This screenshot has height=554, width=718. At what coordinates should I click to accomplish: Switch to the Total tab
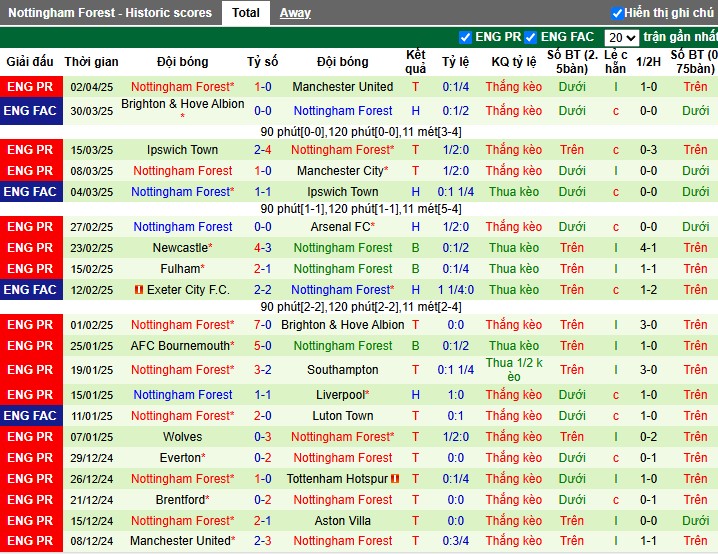245,13
